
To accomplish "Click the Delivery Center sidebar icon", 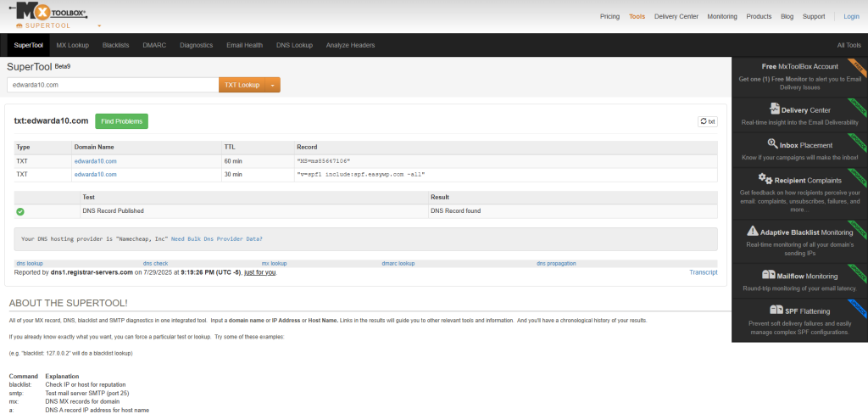I will coord(774,109).
